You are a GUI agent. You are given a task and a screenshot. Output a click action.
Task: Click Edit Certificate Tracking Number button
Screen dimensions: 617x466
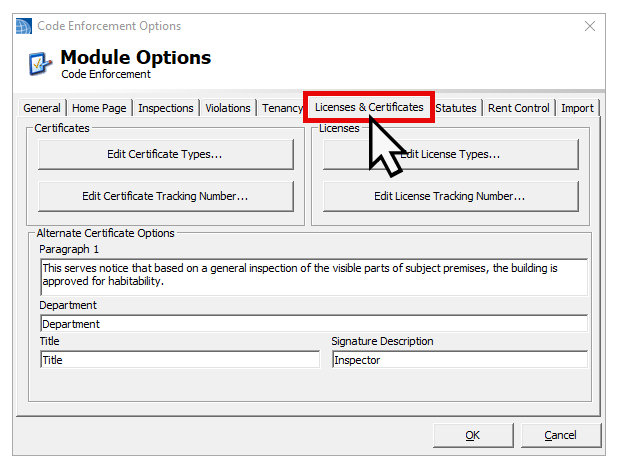pos(166,196)
